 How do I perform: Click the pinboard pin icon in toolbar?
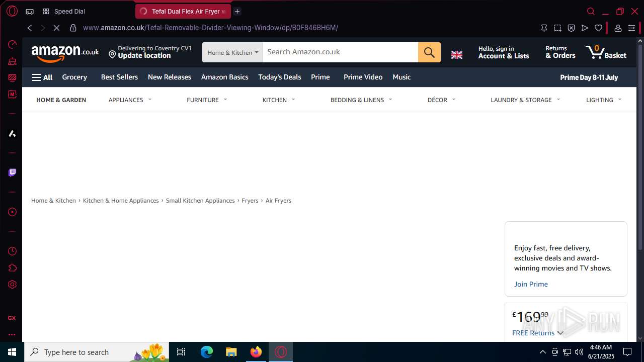(x=544, y=28)
